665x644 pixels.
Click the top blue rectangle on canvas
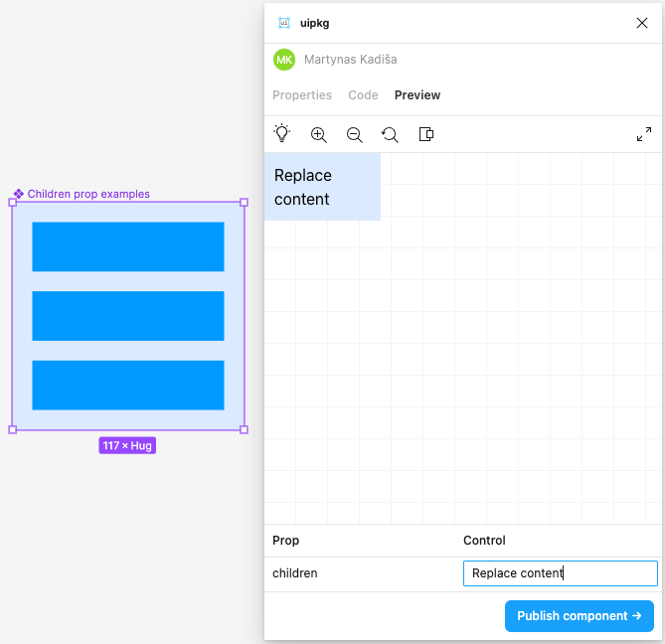pyautogui.click(x=127, y=246)
